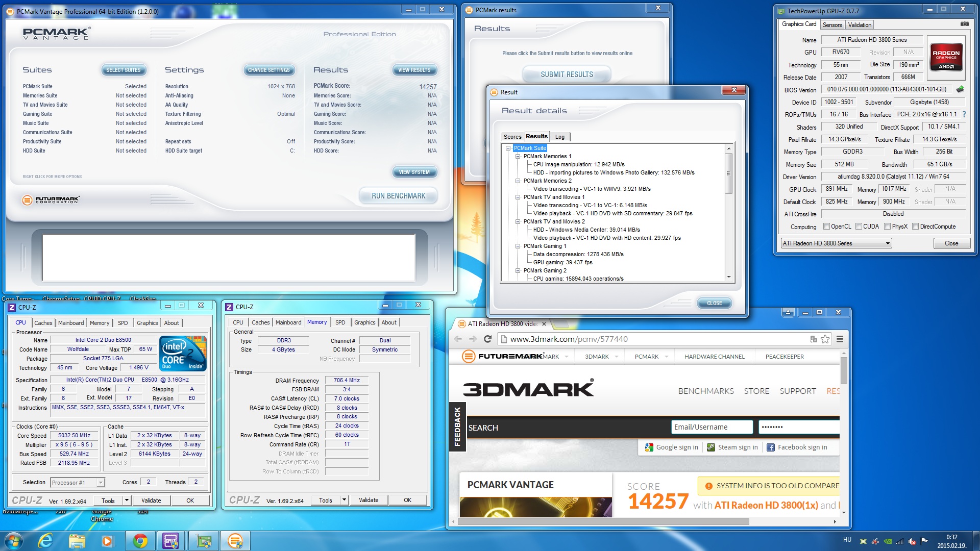Collapse the PCMark TV and Movies 1 node
The width and height of the screenshot is (980, 551).
518,197
